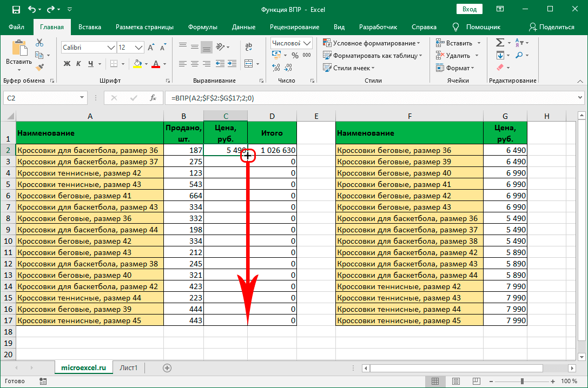Open Условное форматирование dropdown

371,43
